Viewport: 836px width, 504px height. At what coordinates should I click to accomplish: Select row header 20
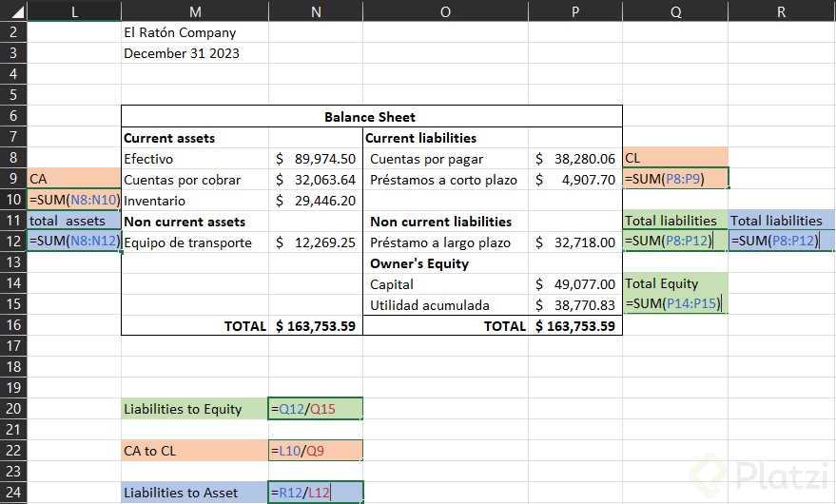13,409
